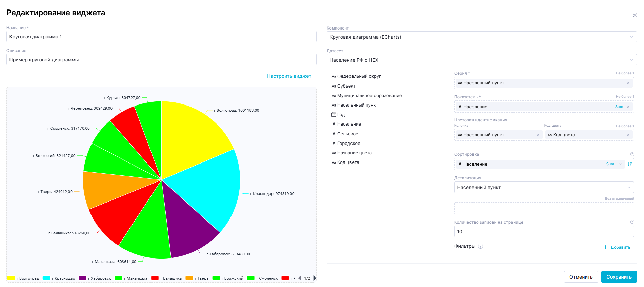Open the Компонент dropdown
This screenshot has width=644, height=287.
[481, 37]
